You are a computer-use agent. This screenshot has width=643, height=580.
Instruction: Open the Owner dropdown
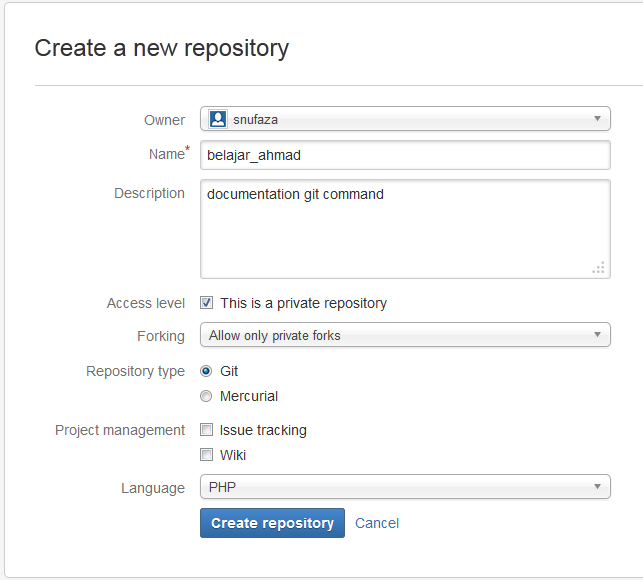coord(405,119)
